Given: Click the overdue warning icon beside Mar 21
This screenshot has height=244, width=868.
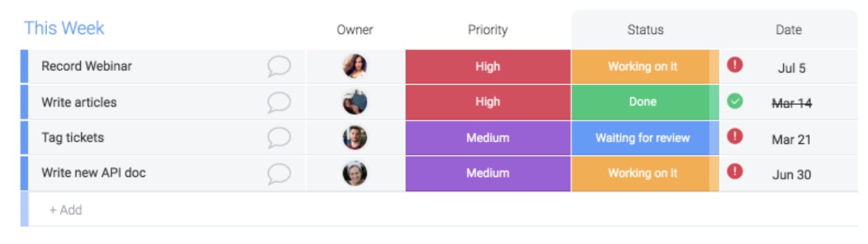Looking at the screenshot, I should (x=735, y=136).
